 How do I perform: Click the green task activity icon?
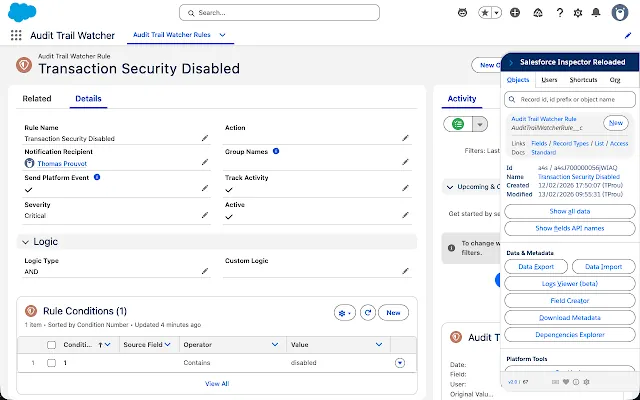[458, 124]
